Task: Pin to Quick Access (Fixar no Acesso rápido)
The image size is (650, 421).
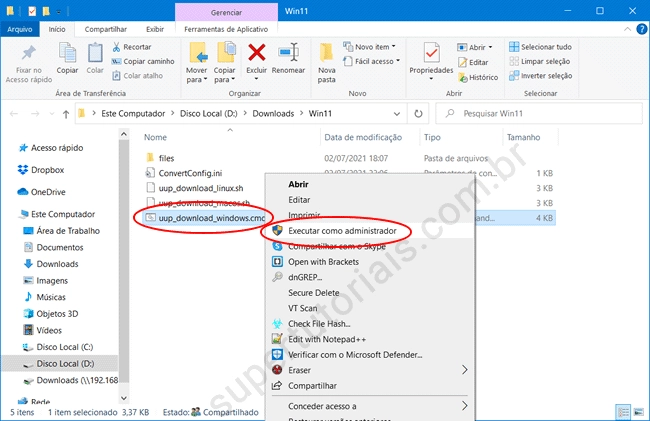Action: (29, 63)
